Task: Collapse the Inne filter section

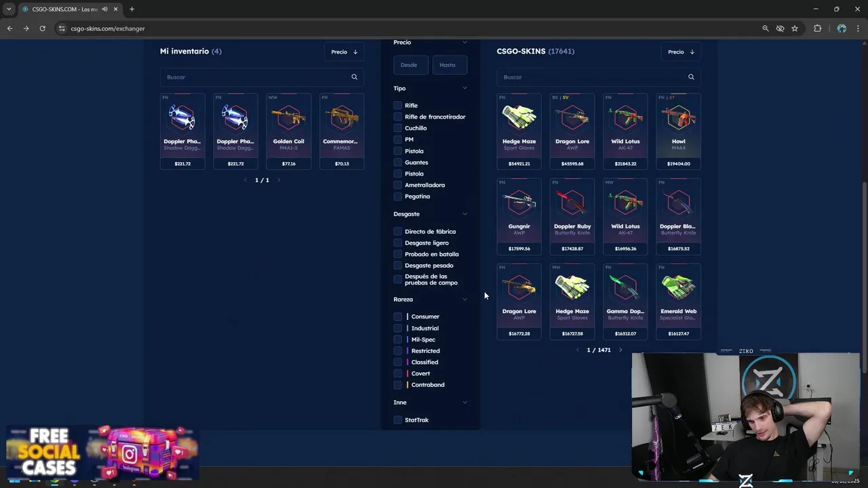Action: point(465,403)
